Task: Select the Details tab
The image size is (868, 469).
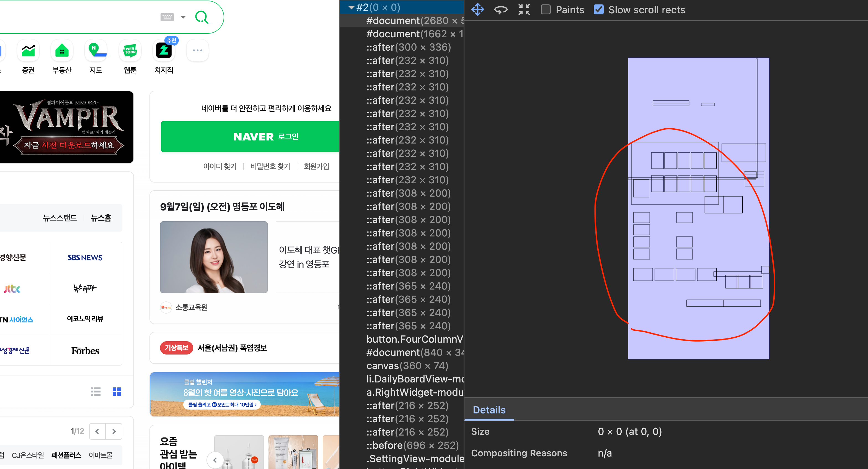Action: tap(489, 410)
